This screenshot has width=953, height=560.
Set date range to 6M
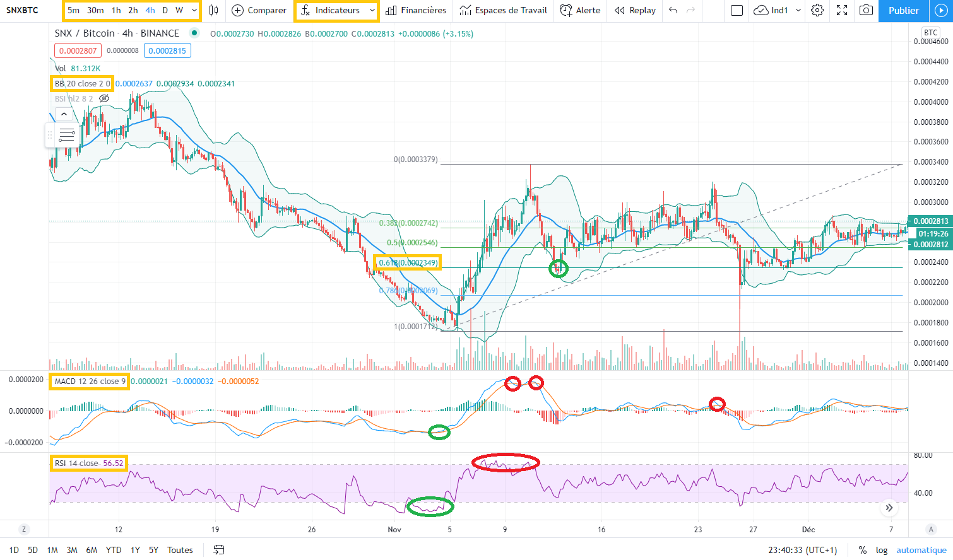[x=92, y=550]
